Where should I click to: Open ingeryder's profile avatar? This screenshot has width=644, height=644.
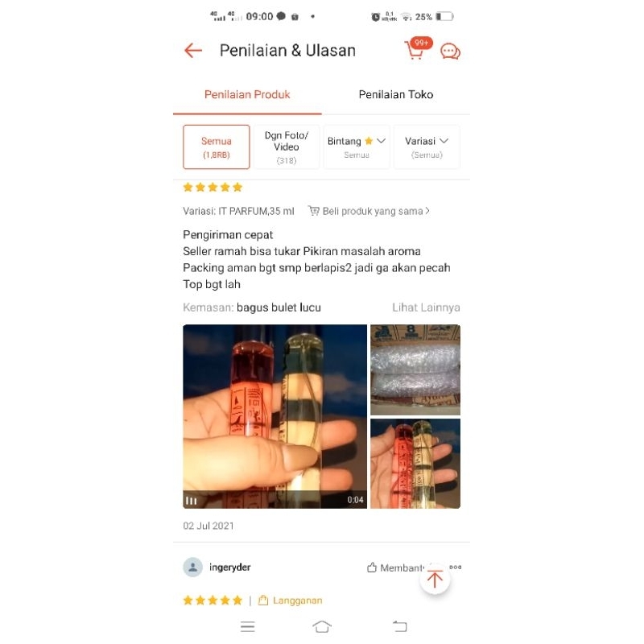[192, 568]
